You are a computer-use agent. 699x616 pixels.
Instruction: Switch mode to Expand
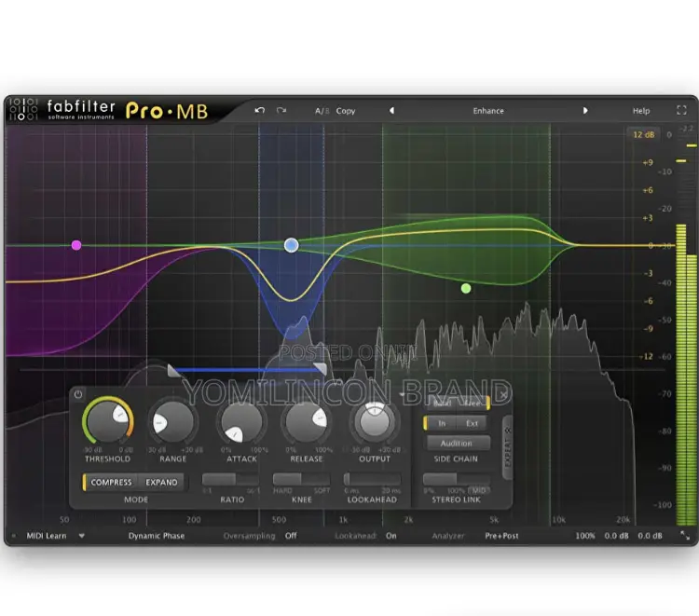point(161,483)
